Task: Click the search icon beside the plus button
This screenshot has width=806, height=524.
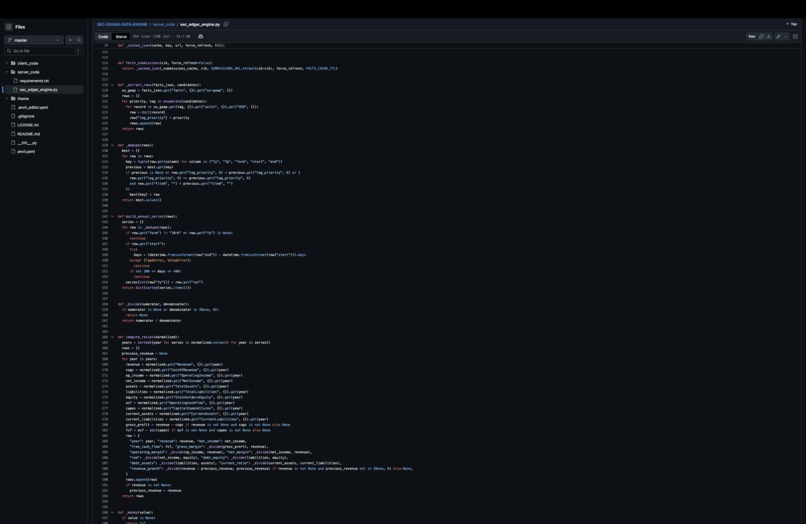Action: pos(79,40)
